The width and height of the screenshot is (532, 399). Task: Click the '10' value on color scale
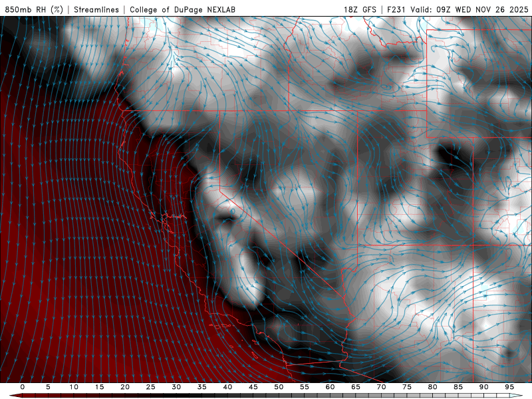pyautogui.click(x=74, y=387)
